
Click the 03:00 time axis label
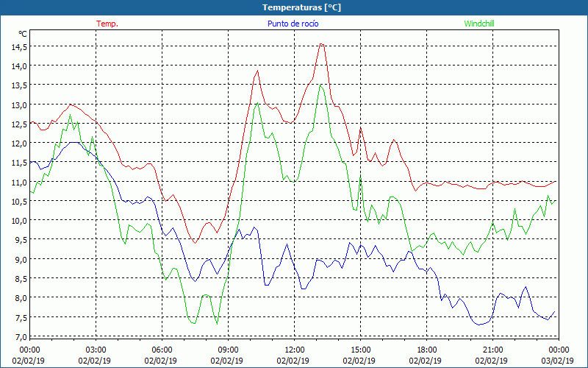pyautogui.click(x=96, y=350)
